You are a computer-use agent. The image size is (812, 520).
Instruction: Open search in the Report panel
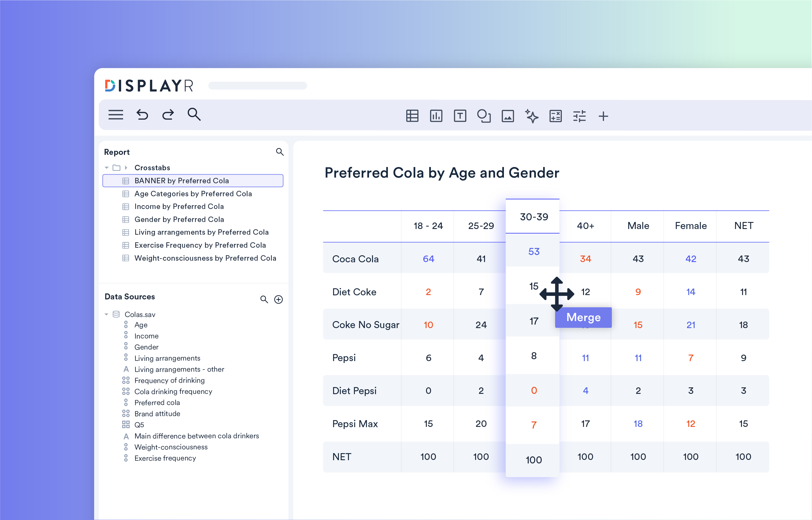pos(280,152)
